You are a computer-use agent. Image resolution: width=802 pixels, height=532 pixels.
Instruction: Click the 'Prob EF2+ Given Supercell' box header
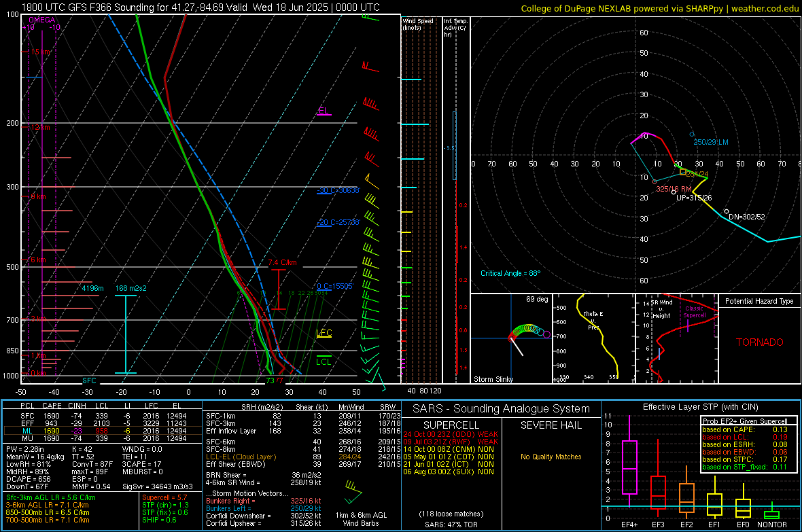(745, 421)
